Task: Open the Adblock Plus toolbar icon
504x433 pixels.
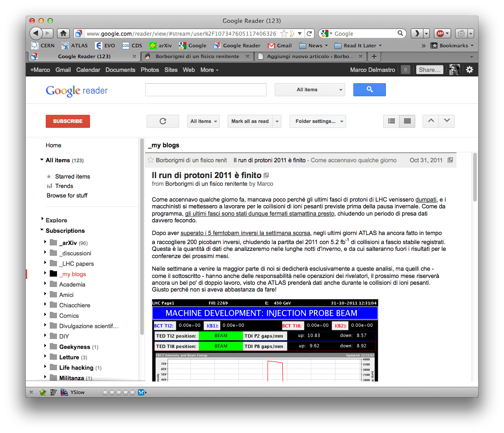Action: (x=440, y=33)
